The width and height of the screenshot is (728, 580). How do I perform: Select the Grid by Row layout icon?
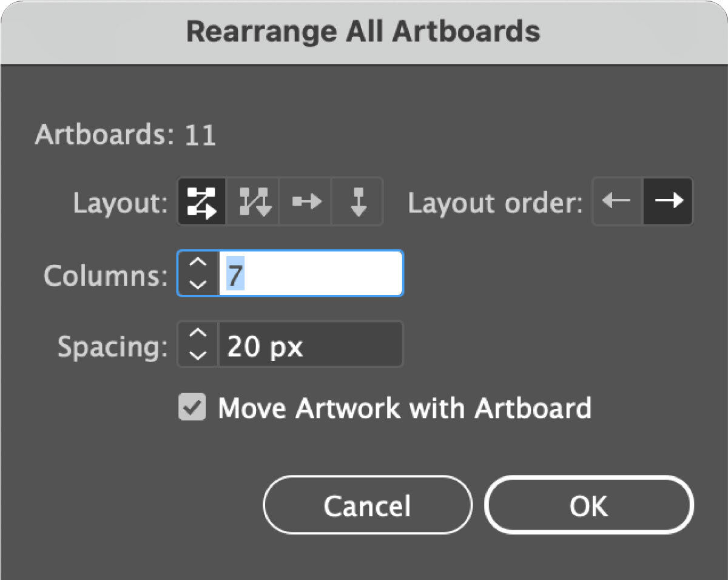click(x=201, y=202)
